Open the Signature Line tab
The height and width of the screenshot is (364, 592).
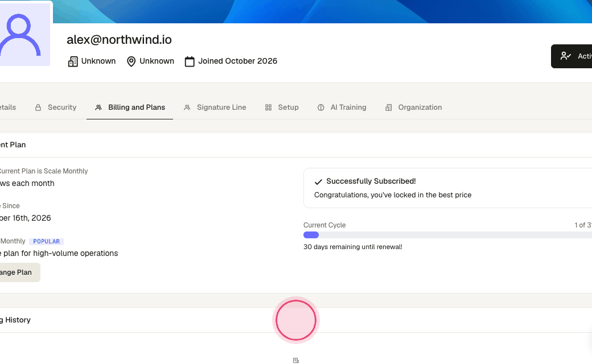[x=215, y=107]
